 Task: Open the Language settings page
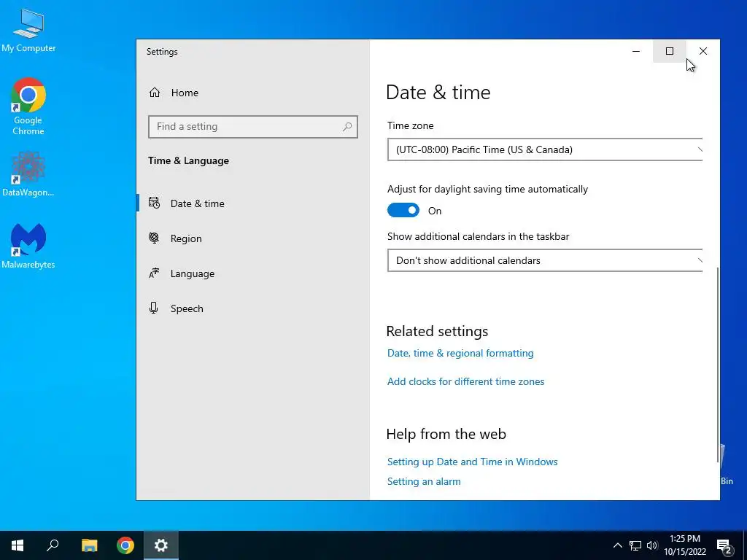[x=253, y=274]
